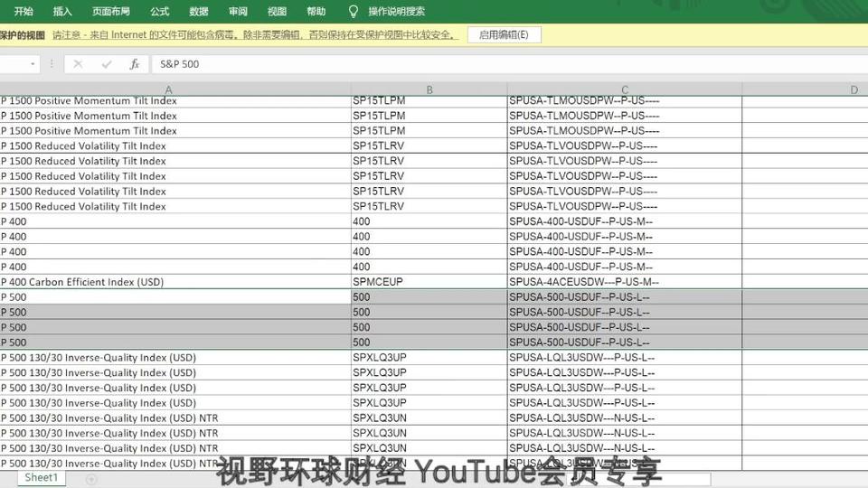Click the SPMCEUP ticker cell
Image resolution: width=868 pixels, height=488 pixels.
(429, 282)
